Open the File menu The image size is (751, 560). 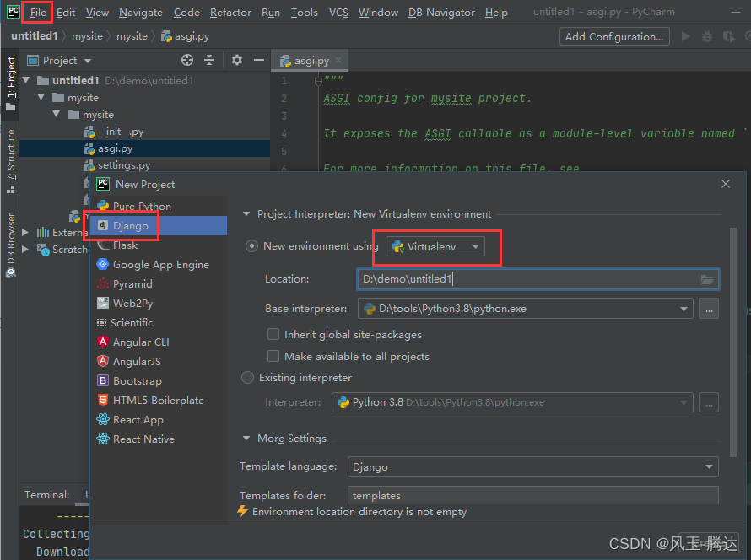[x=38, y=12]
